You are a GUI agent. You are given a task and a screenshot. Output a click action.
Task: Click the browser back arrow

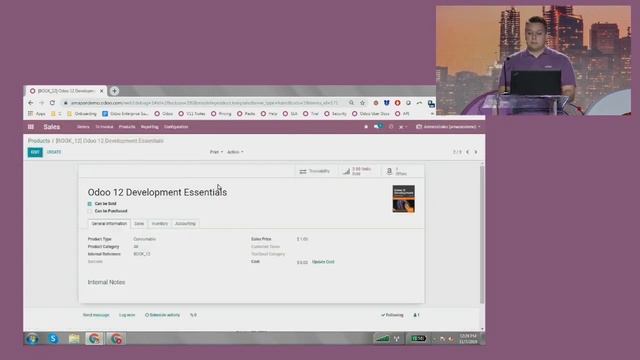click(x=31, y=103)
